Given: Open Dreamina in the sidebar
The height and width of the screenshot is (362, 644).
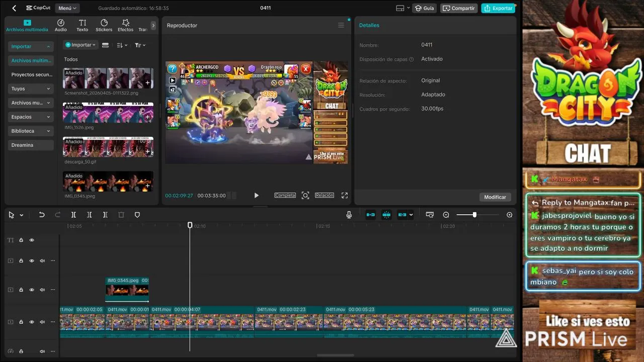Looking at the screenshot, I should click(x=31, y=145).
